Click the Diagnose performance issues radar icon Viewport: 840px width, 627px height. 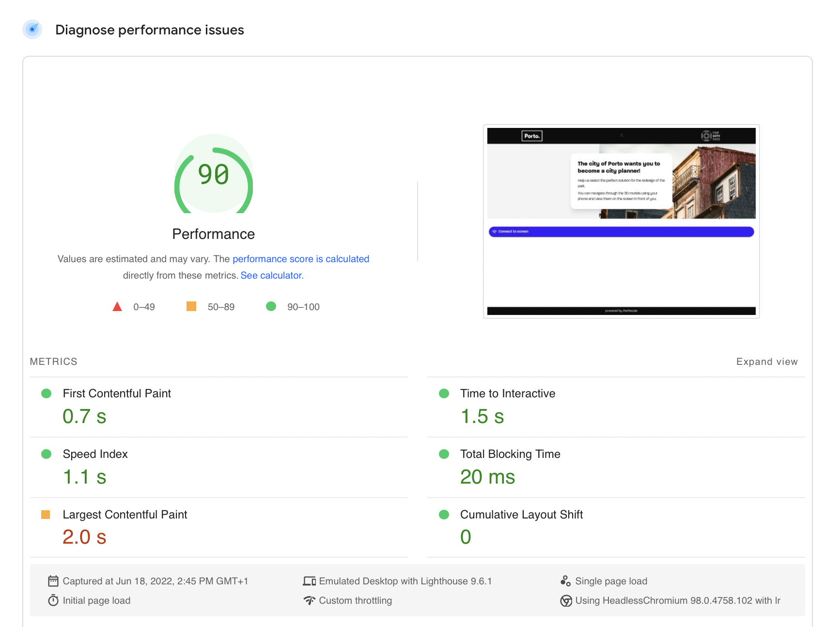click(32, 30)
